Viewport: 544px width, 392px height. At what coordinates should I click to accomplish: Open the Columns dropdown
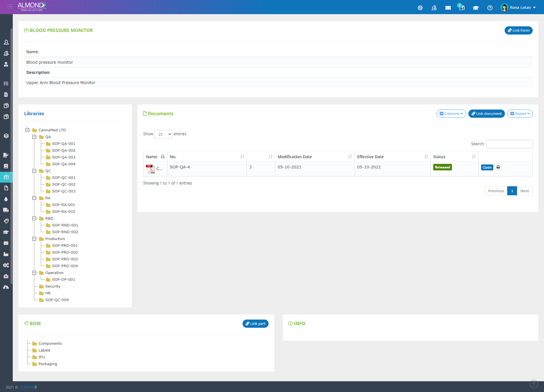click(x=451, y=113)
